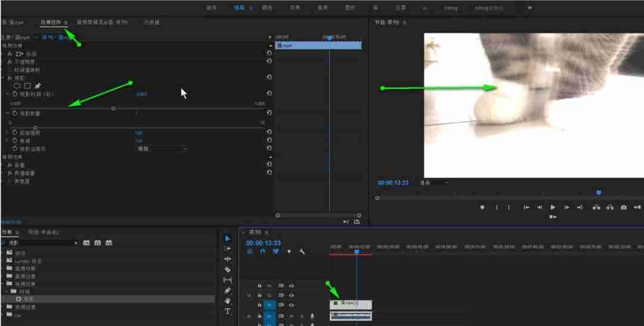Solo the A1 audio track
Viewport: 644px width, 326px height.
[x=302, y=316]
